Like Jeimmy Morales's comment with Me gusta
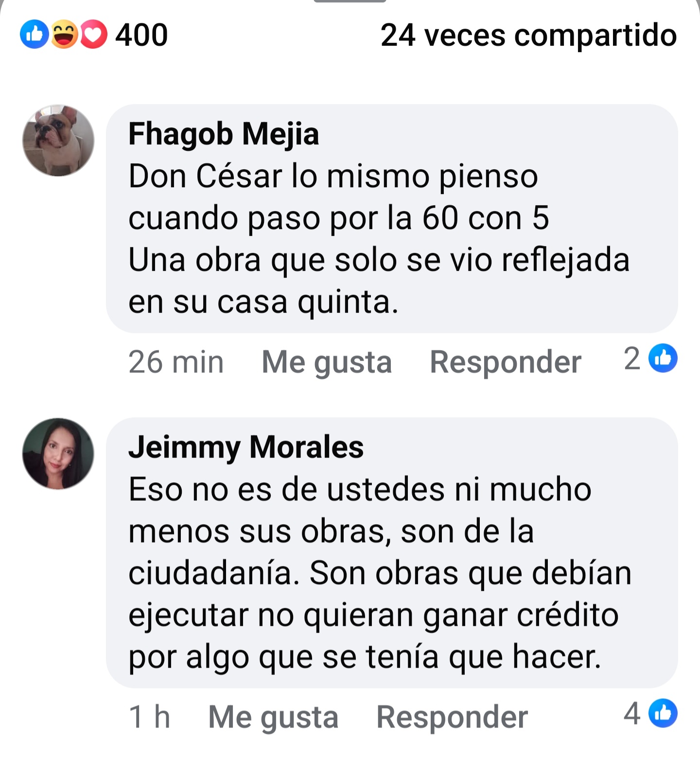Viewport: 700px width, 763px height. 273,717
